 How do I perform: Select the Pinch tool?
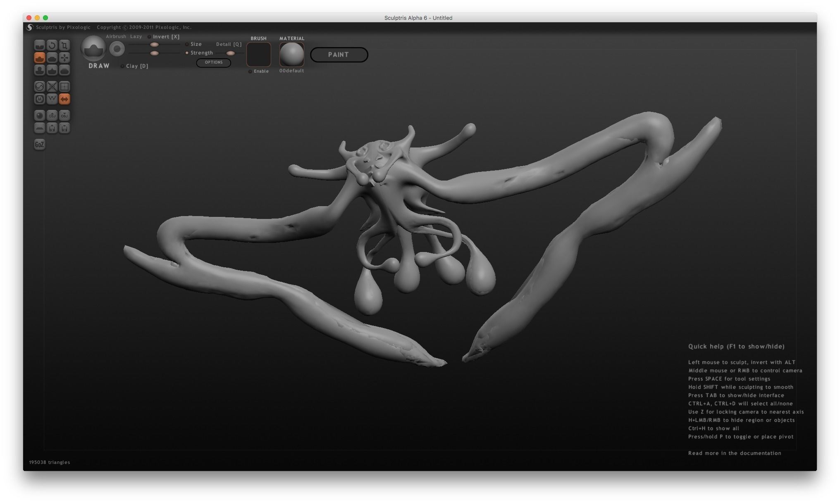pyautogui.click(x=52, y=70)
